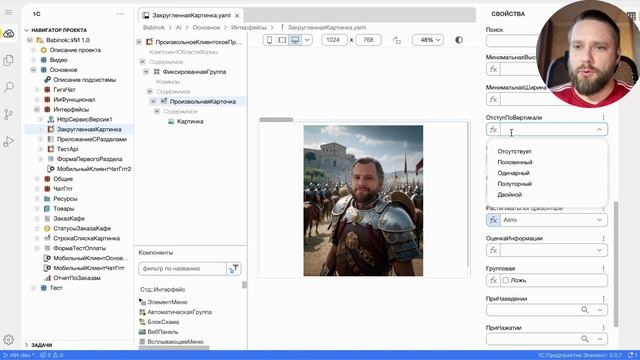This screenshot has width=640, height=360.
Task: Toggle the dark/light theme contrast icon
Action: click(x=459, y=40)
